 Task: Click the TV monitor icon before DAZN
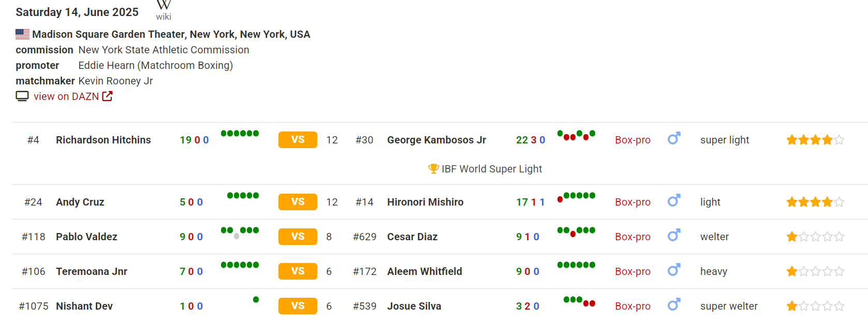pos(22,96)
